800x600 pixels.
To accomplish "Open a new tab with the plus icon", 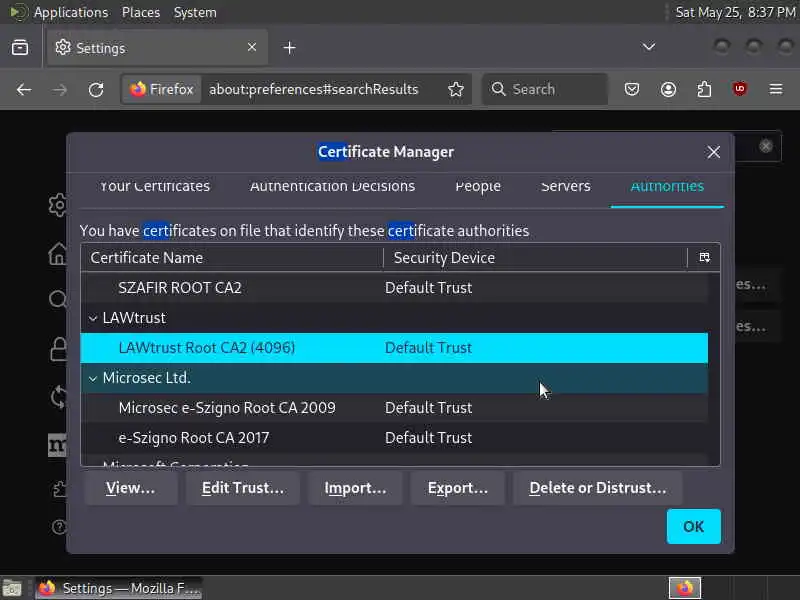I will pyautogui.click(x=289, y=47).
